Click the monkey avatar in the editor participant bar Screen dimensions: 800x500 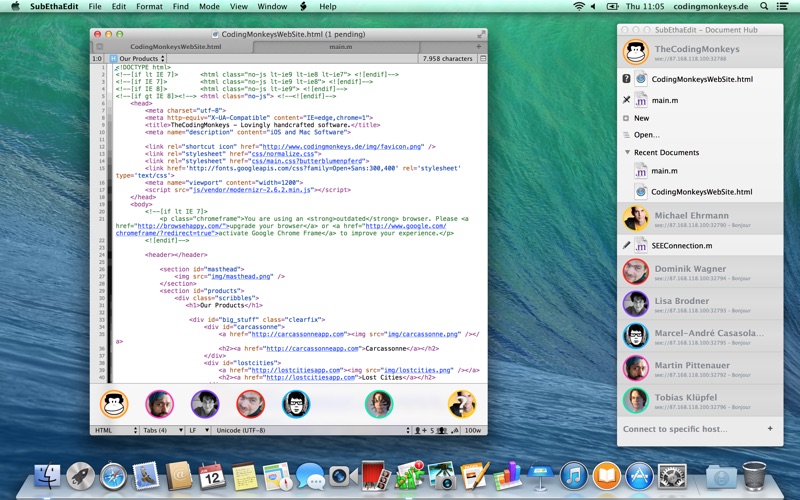coord(114,404)
